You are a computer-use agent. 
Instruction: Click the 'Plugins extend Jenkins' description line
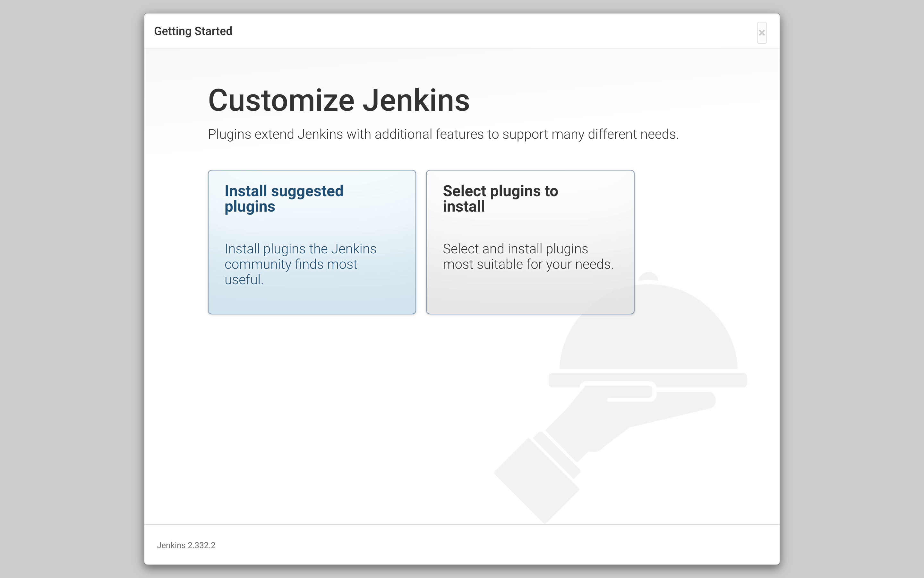coord(443,135)
